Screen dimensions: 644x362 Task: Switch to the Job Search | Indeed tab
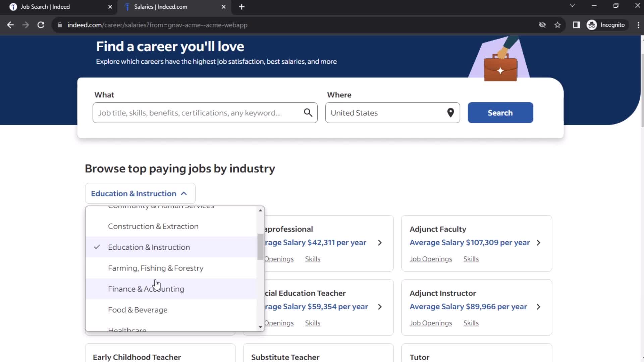point(59,7)
